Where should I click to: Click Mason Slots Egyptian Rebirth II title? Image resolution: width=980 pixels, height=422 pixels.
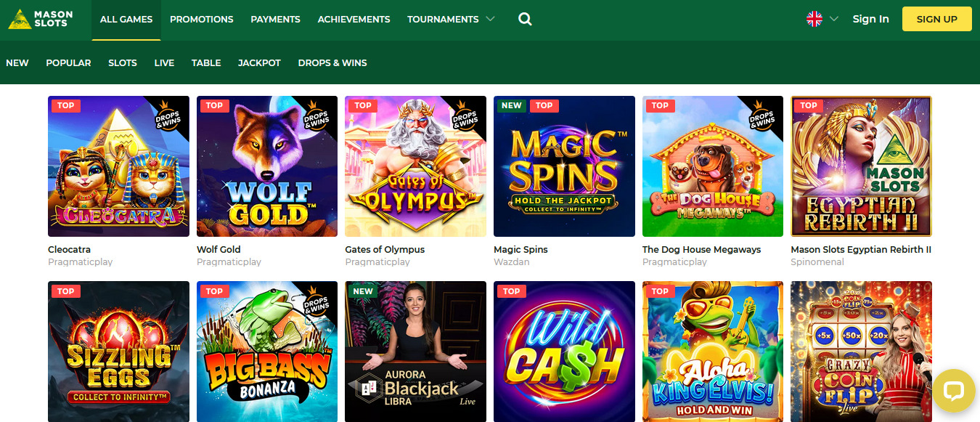861,249
